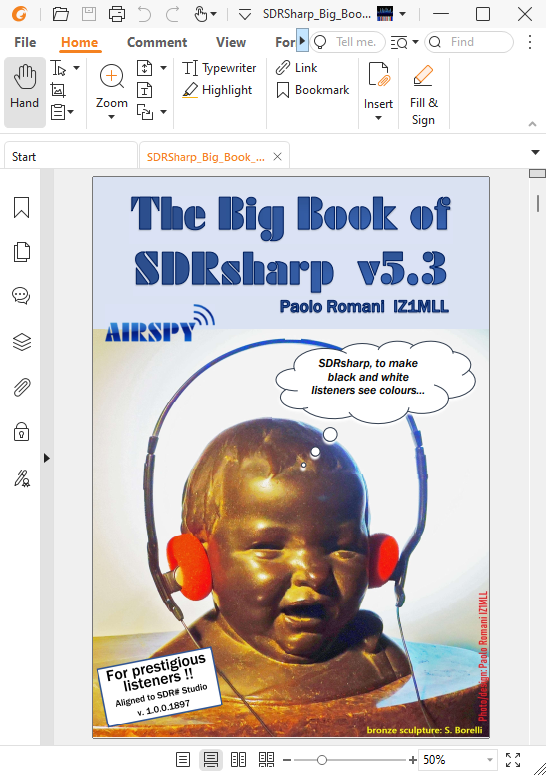Click the Zoom magnifier button

(112, 77)
